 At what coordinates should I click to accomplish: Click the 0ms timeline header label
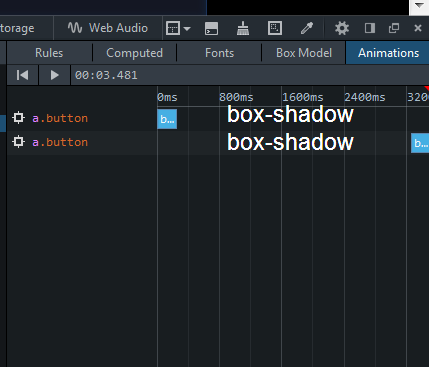tap(167, 97)
